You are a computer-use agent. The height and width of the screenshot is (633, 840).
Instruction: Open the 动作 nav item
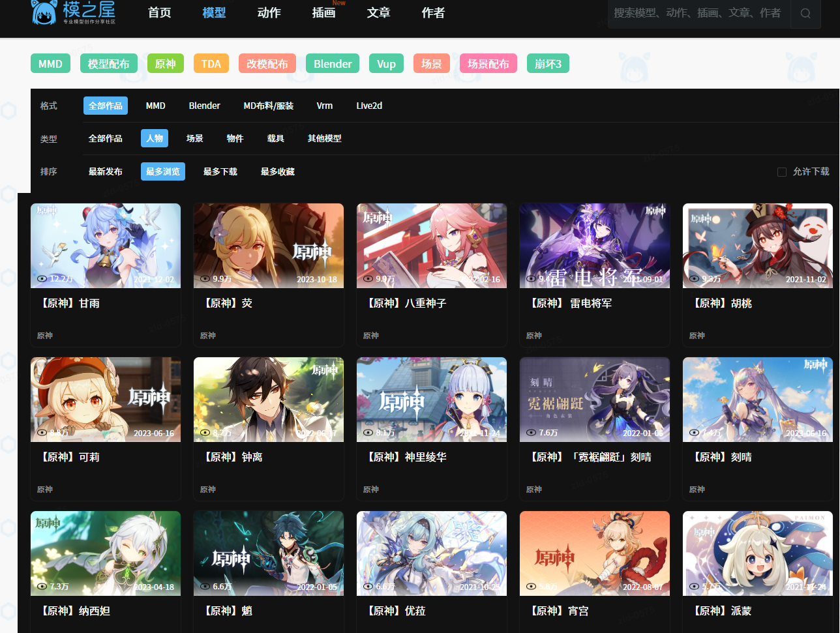coord(269,12)
